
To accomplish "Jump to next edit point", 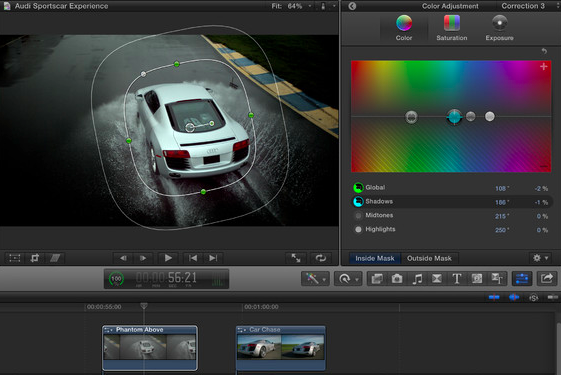I will tap(213, 258).
